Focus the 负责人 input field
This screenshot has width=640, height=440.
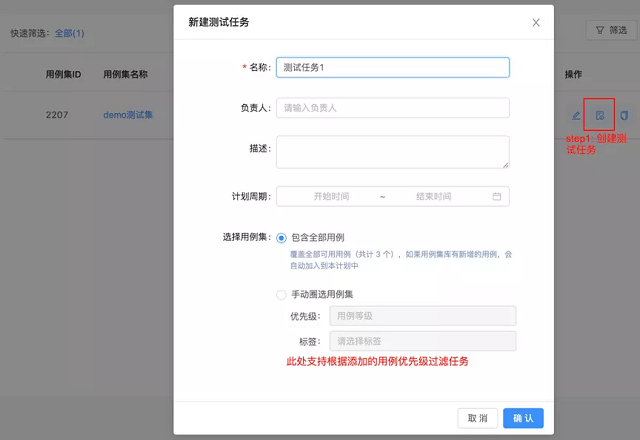(x=393, y=108)
